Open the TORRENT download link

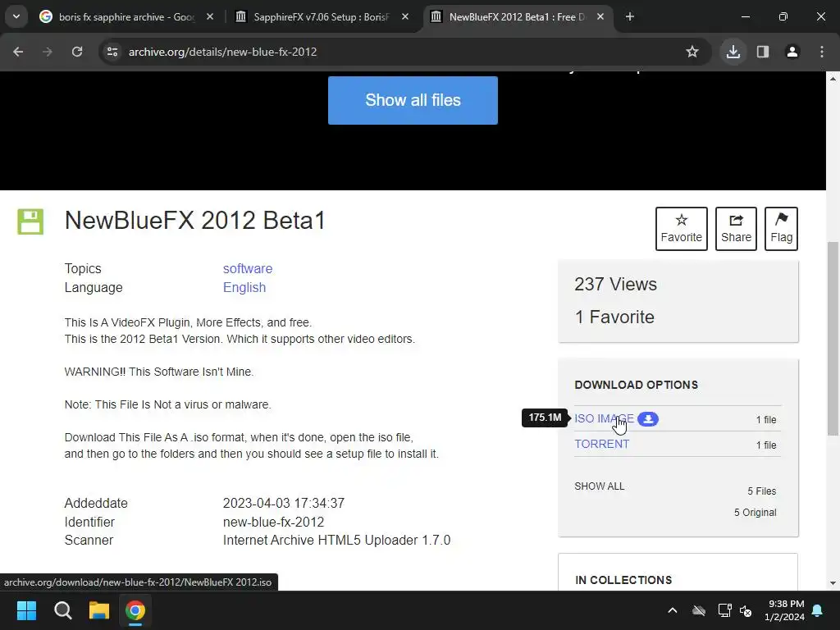601,444
